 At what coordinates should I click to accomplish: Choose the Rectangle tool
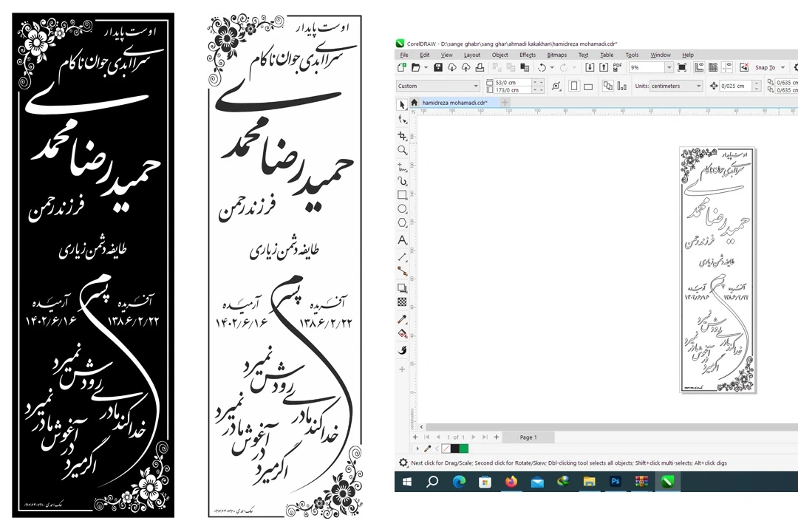tap(402, 195)
